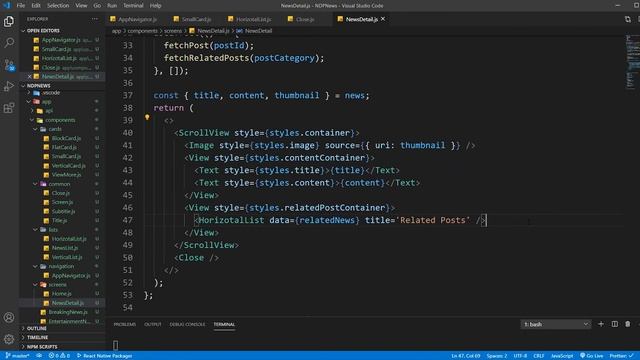Click the JavaScript language mode indicator

(x=562, y=356)
